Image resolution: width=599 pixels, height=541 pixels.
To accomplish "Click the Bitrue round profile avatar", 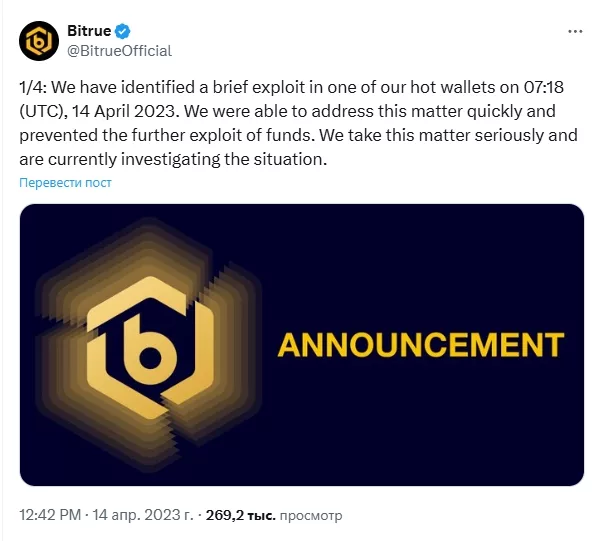I will [39, 41].
